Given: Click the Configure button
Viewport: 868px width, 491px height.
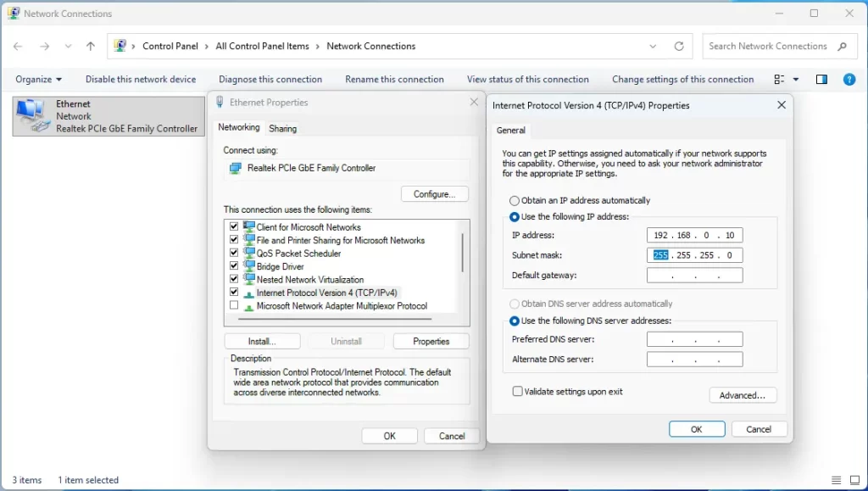Looking at the screenshot, I should 435,194.
